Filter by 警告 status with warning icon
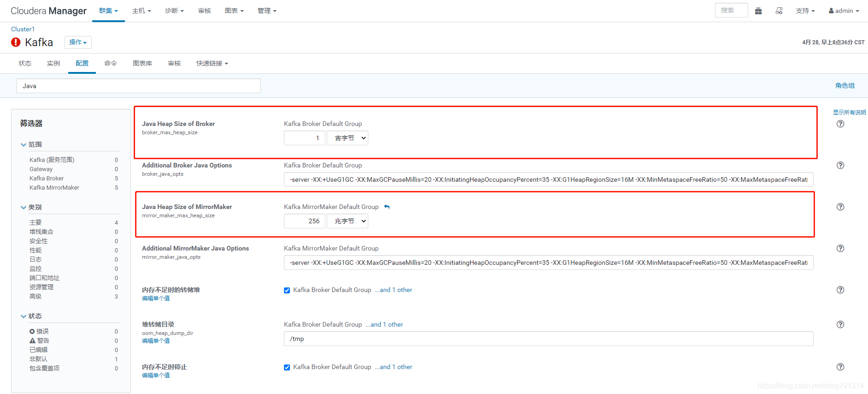 [x=39, y=340]
